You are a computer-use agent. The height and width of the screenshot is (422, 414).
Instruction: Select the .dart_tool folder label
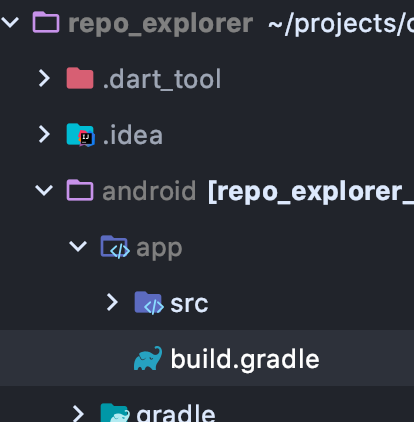(x=162, y=79)
